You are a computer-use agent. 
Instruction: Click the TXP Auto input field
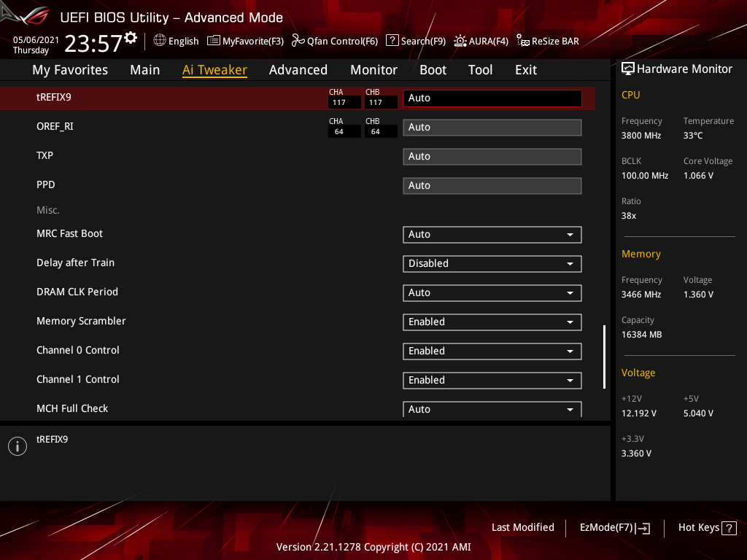pyautogui.click(x=492, y=156)
